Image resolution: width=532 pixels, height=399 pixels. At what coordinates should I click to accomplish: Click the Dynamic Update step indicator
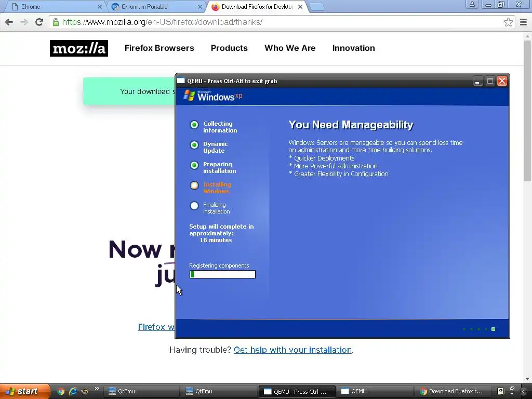pyautogui.click(x=194, y=145)
